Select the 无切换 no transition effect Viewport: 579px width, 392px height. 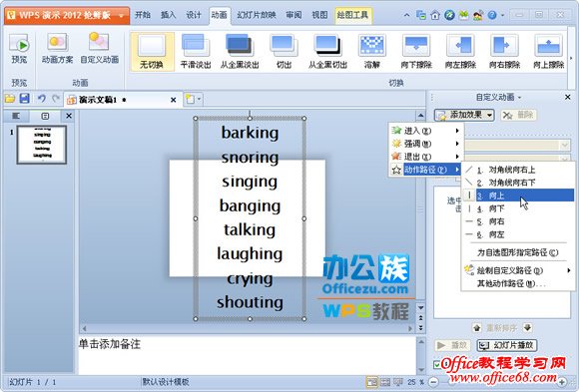[152, 52]
